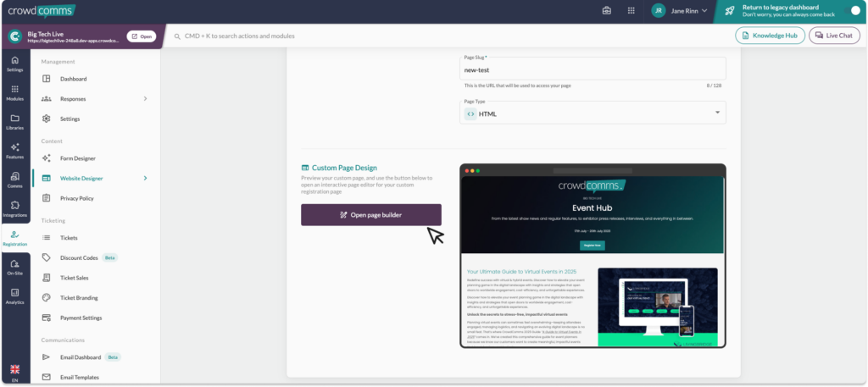868x387 pixels.
Task: Open Form Designer in sidebar
Action: point(78,158)
